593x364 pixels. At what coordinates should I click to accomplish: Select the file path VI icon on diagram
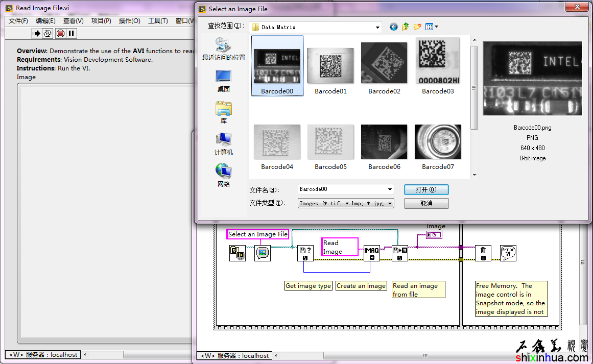[x=237, y=253]
